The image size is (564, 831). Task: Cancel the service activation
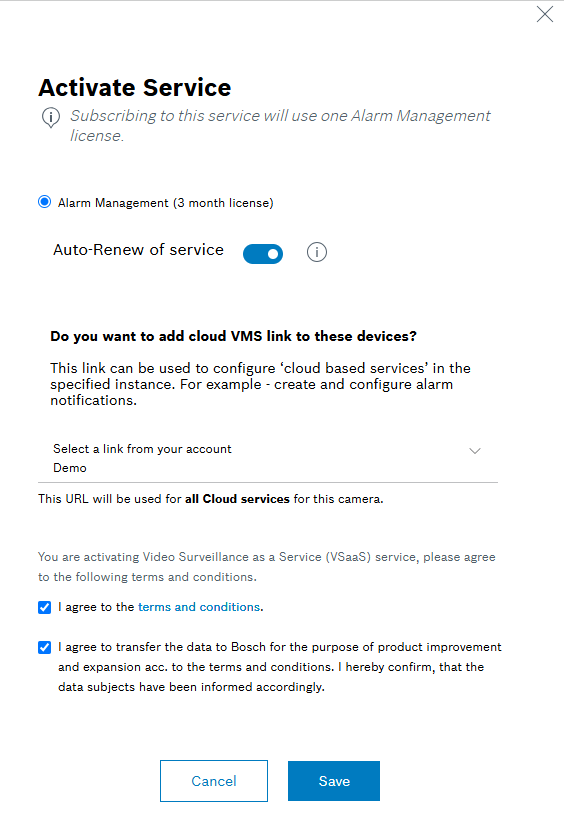(214, 781)
